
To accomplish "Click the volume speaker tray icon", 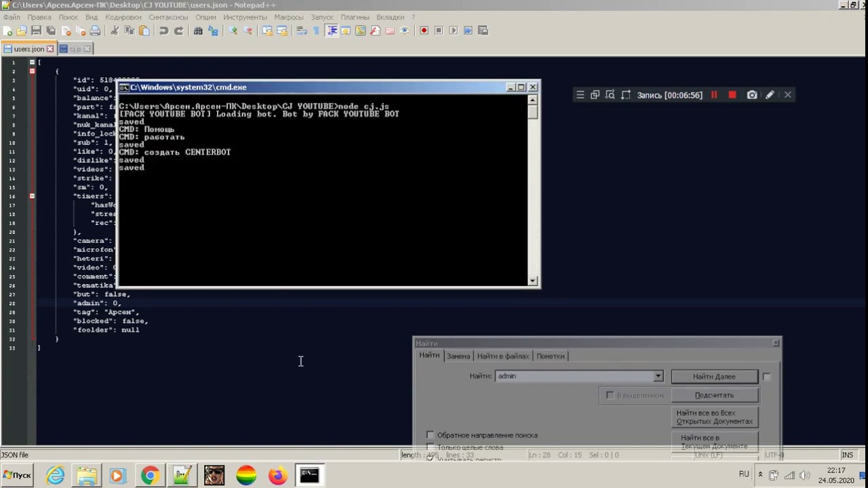I will tap(804, 475).
